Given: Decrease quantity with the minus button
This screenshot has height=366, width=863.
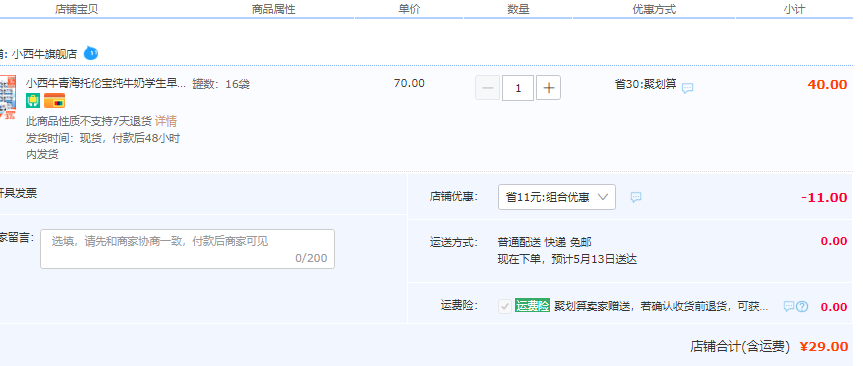Looking at the screenshot, I should [488, 88].
